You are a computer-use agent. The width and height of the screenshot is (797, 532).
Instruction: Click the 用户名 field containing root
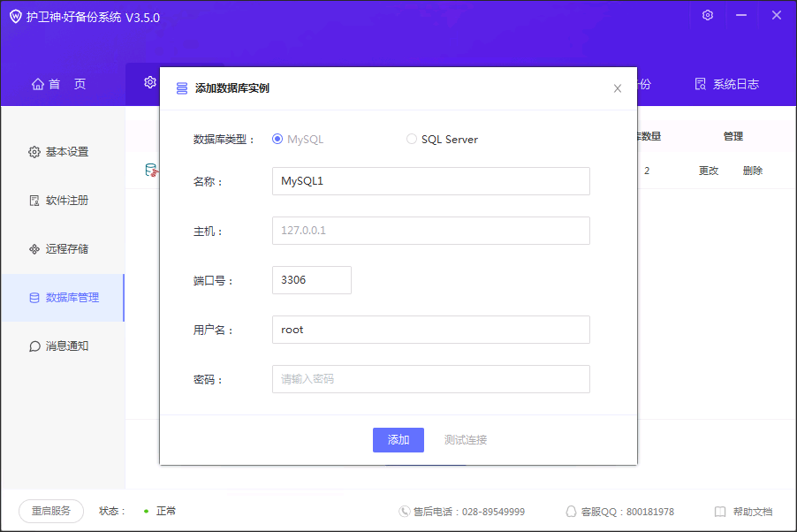[x=431, y=330]
